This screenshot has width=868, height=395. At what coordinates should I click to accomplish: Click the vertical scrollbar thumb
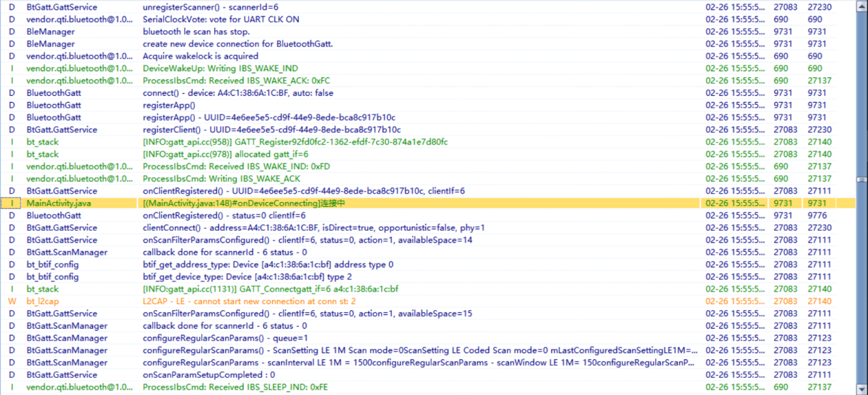click(862, 179)
